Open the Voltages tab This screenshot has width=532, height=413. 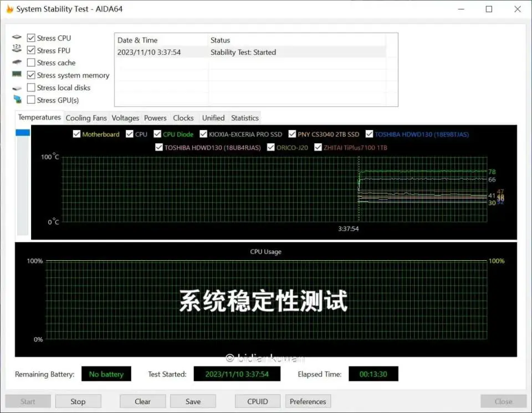[125, 118]
